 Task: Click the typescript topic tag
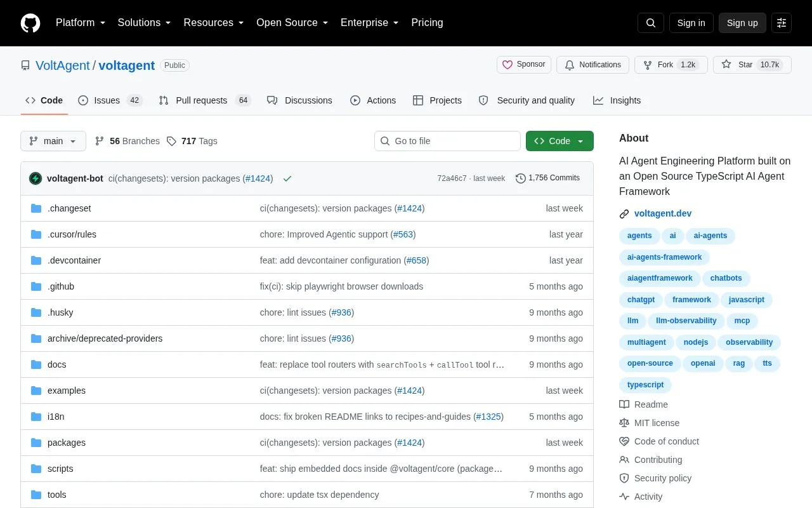(645, 385)
